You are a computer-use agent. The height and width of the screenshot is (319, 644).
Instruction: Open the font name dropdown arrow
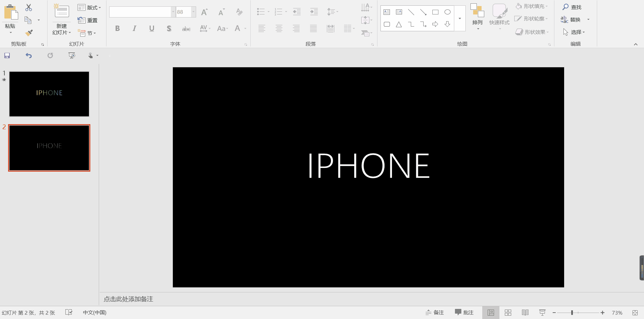[173, 12]
